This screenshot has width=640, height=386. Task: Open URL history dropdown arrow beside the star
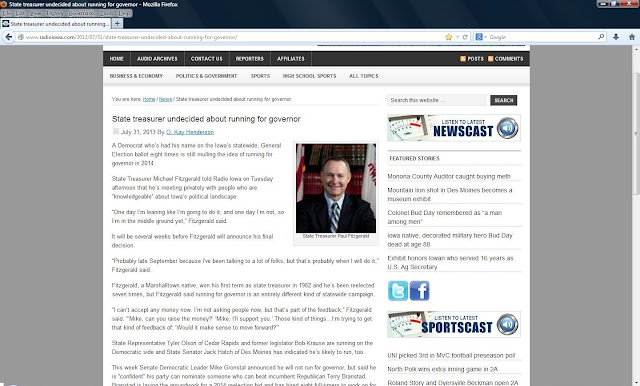(458, 37)
